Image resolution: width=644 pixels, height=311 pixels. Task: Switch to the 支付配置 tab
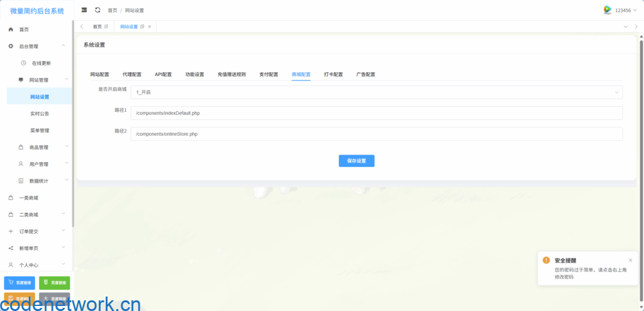(269, 74)
